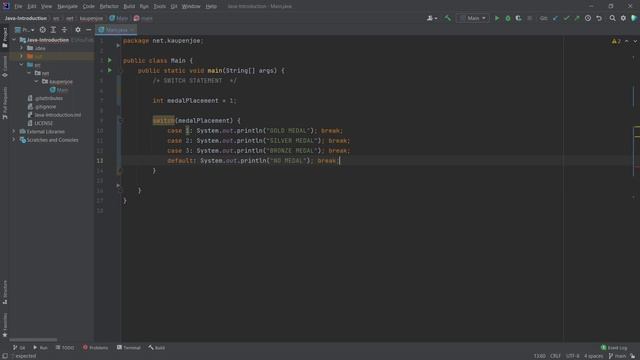This screenshot has height=360, width=640.
Task: Toggle tool window bars icon in status corner
Action: [x=4, y=356]
